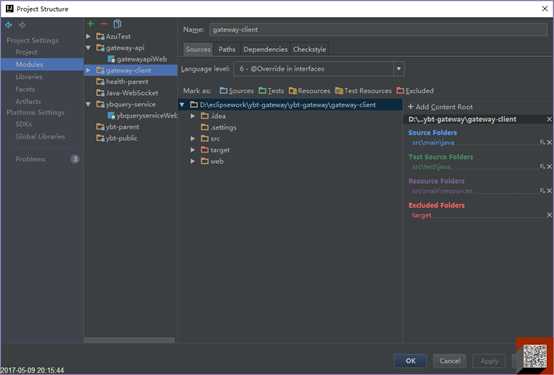Expand the web folder

tap(193, 161)
